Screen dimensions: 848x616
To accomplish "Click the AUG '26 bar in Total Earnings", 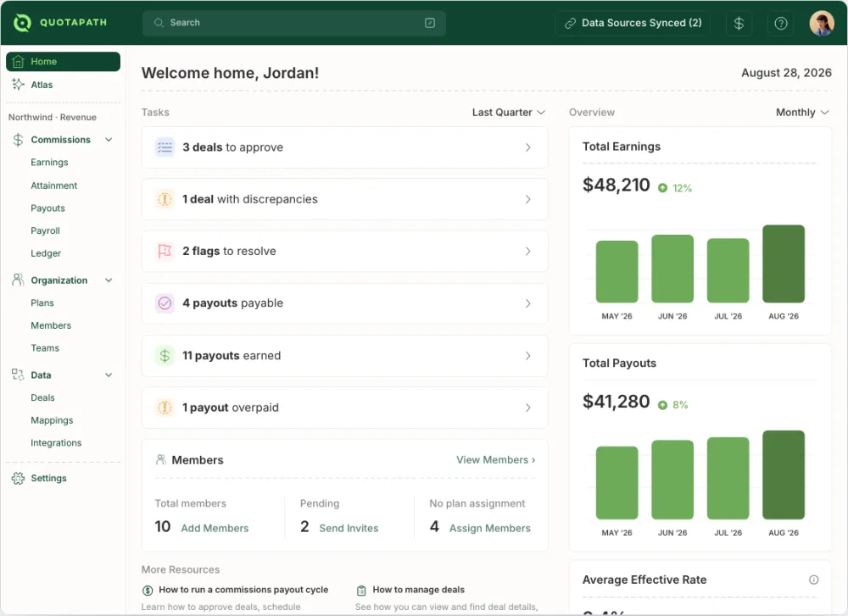I will 784,264.
